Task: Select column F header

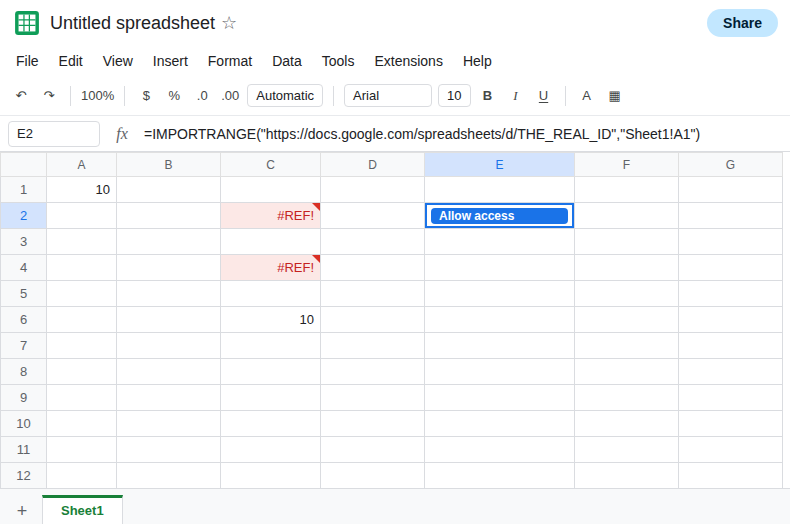Action: pos(626,165)
